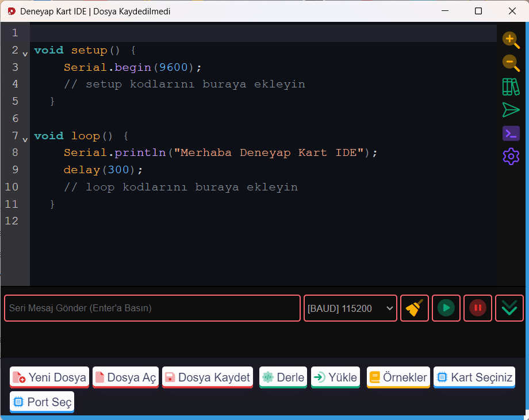This screenshot has height=420, width=529.
Task: Open the settings gear icon
Action: 511,156
